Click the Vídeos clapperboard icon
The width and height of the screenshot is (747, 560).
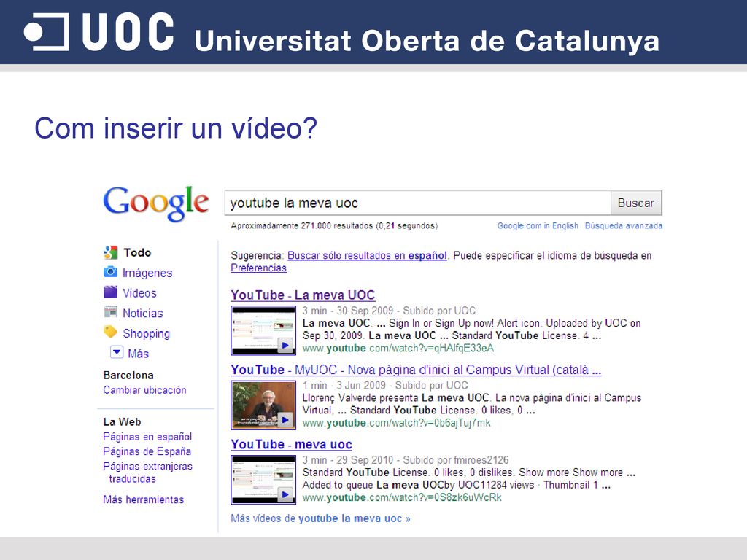pos(111,292)
